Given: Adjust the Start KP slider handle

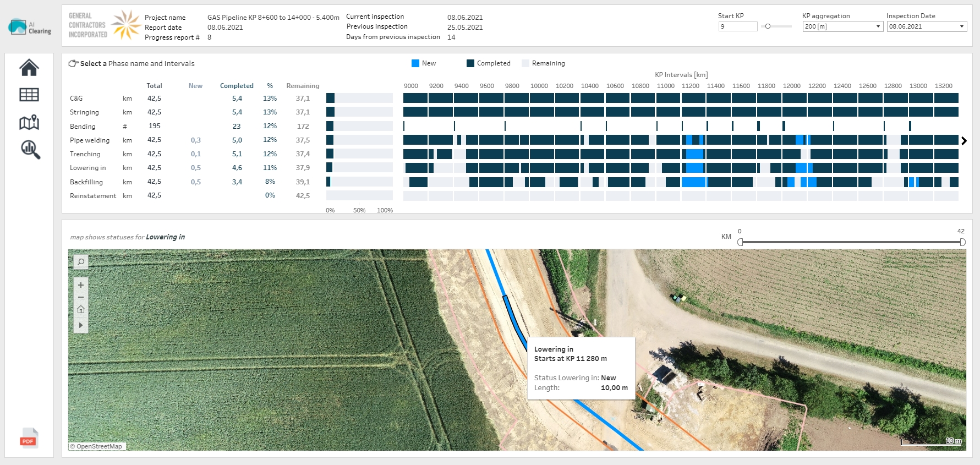Looking at the screenshot, I should coord(768,26).
